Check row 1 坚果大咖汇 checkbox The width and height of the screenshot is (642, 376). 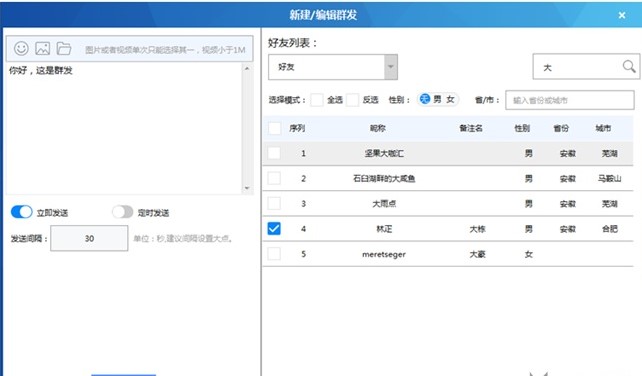tap(274, 153)
